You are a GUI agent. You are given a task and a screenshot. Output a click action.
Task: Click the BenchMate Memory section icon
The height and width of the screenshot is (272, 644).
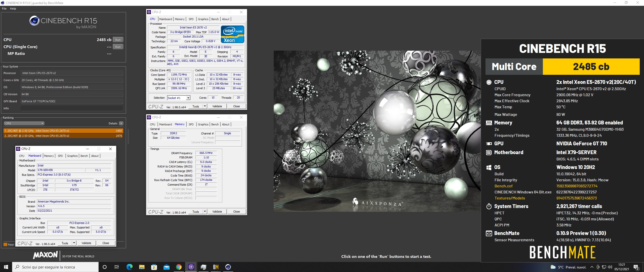pyautogui.click(x=489, y=123)
